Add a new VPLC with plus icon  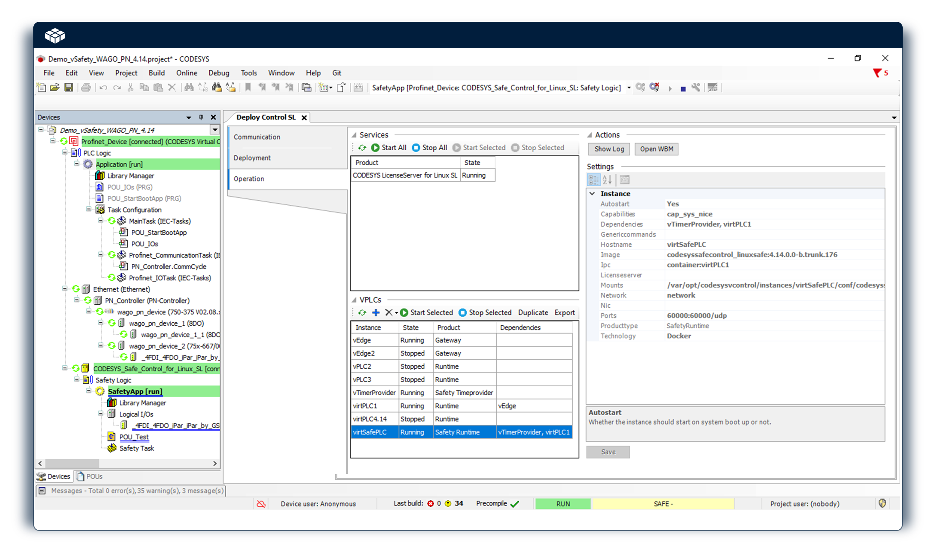[376, 312]
